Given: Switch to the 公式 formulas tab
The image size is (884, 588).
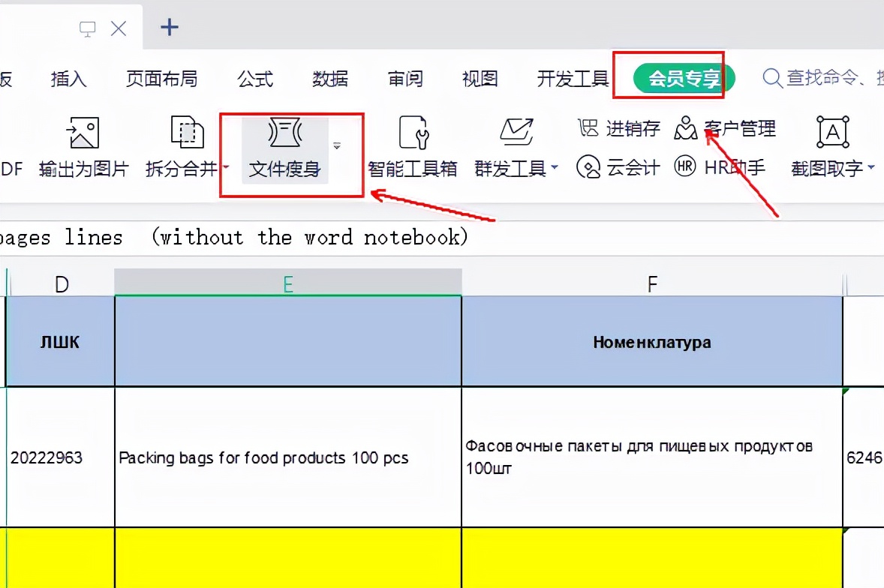Looking at the screenshot, I should [255, 79].
